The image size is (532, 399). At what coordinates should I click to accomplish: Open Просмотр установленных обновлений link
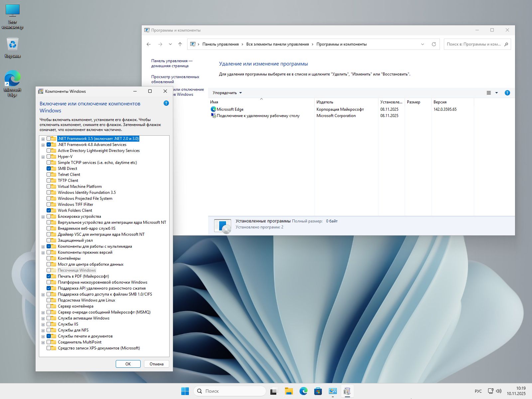tap(175, 79)
